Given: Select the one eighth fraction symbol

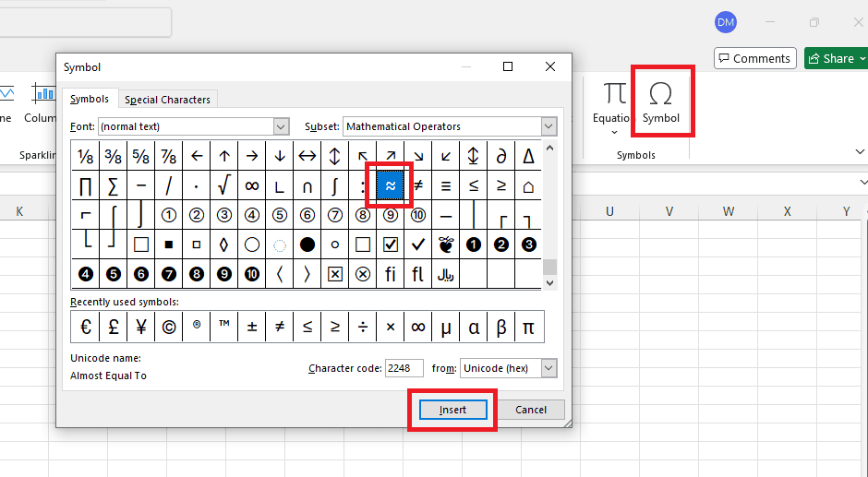Looking at the screenshot, I should (85, 157).
